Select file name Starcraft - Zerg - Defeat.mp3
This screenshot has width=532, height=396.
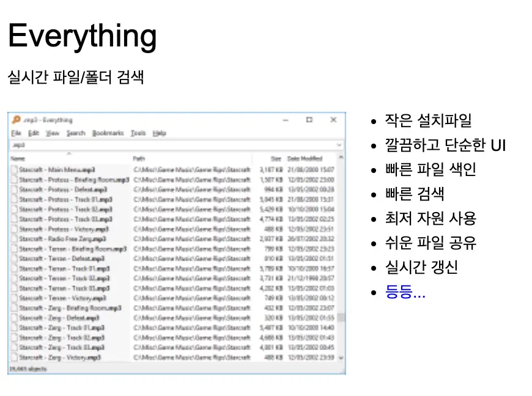coord(59,318)
